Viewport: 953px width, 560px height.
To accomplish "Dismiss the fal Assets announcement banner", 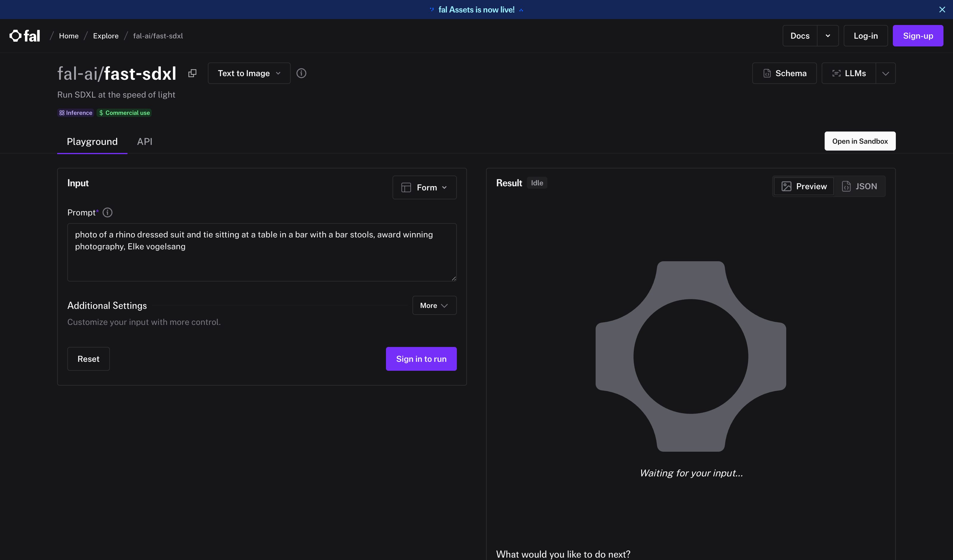I will [x=942, y=10].
